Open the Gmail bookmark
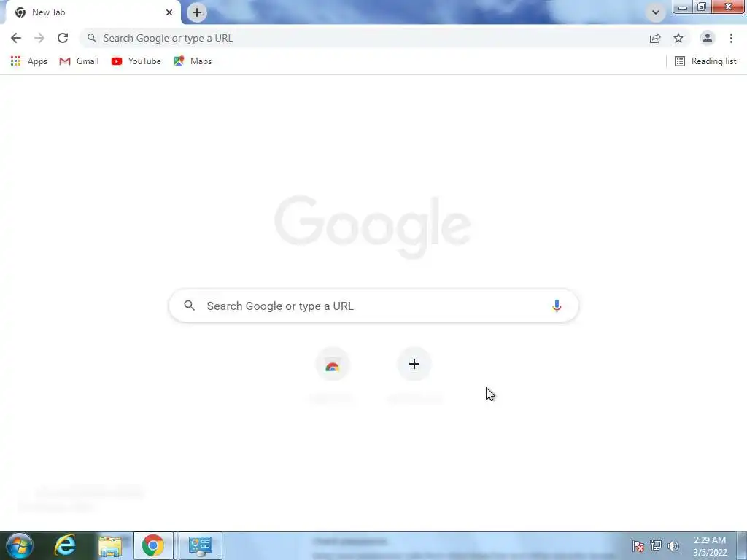 pos(79,61)
